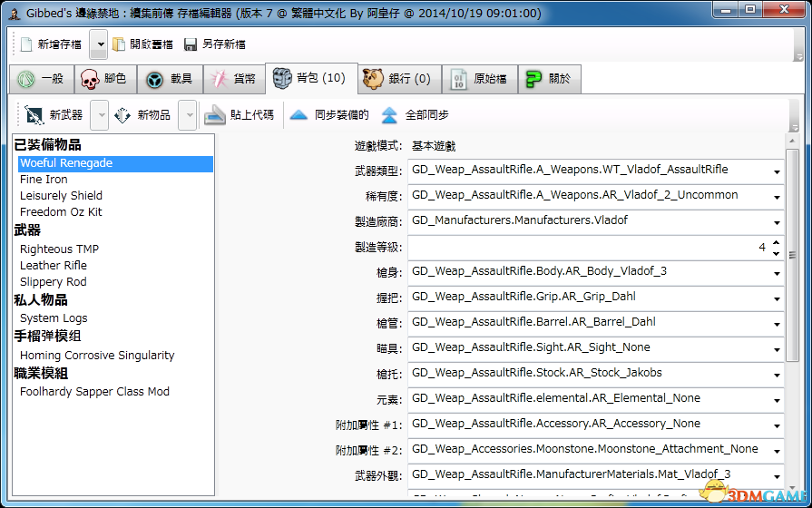Click 同步裝備的 sync equipped arrow icon
This screenshot has height=508, width=812.
(298, 115)
